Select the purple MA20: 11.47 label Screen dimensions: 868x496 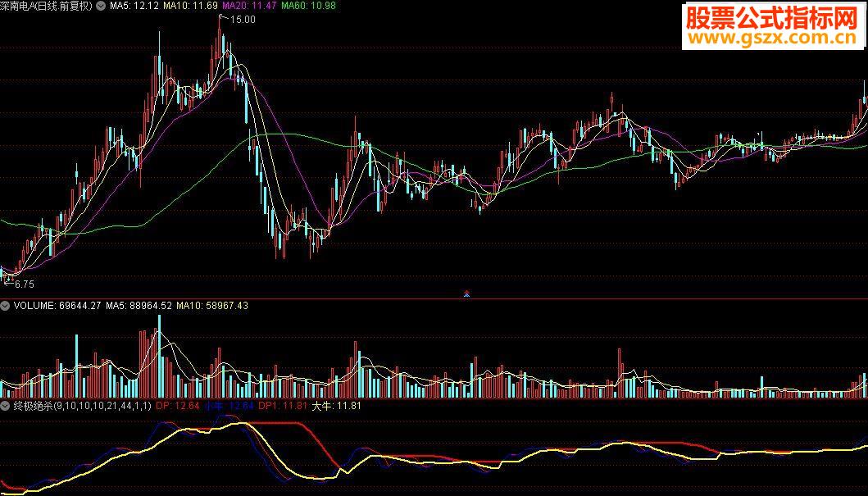(249, 6)
